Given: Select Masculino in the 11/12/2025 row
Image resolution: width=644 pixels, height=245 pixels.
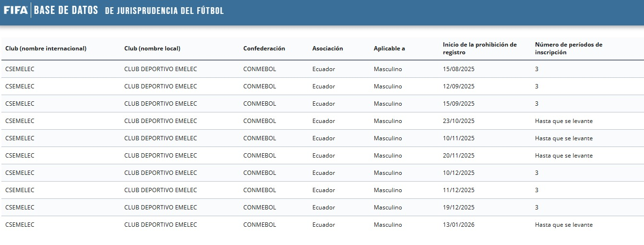Looking at the screenshot, I should (388, 190).
